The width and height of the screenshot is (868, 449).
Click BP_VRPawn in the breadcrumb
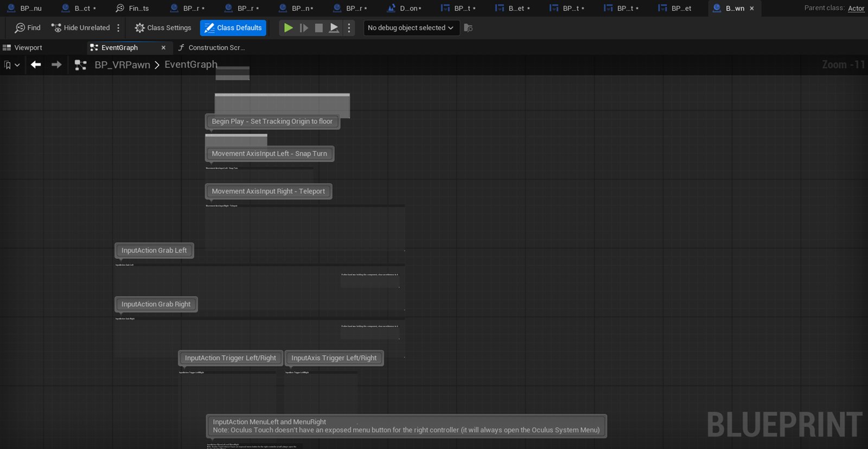click(x=122, y=65)
